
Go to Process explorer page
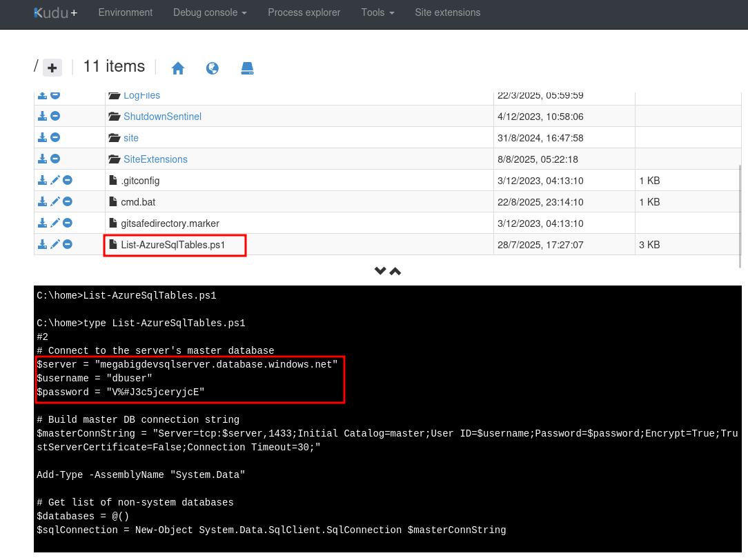pyautogui.click(x=304, y=12)
